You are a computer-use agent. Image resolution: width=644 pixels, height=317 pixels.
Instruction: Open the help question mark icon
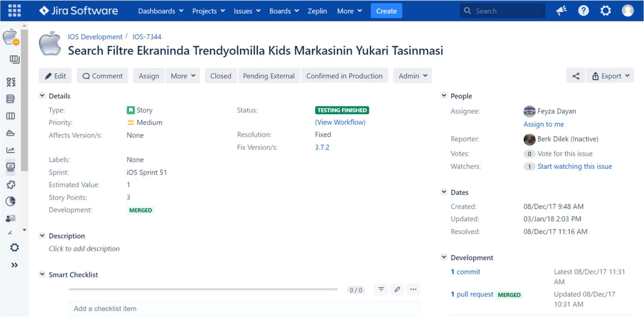(583, 11)
